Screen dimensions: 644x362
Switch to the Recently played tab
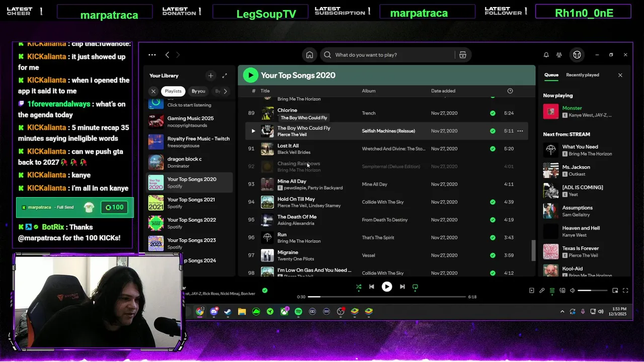pyautogui.click(x=583, y=75)
